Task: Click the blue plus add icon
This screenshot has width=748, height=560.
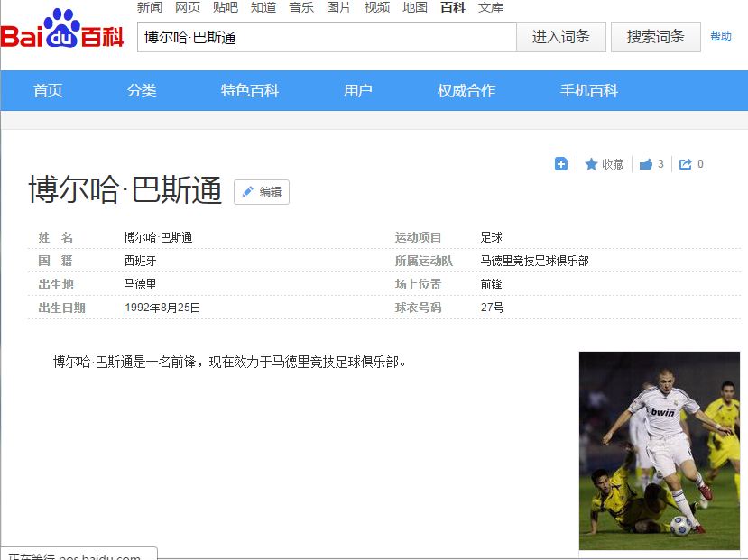Action: [x=561, y=164]
